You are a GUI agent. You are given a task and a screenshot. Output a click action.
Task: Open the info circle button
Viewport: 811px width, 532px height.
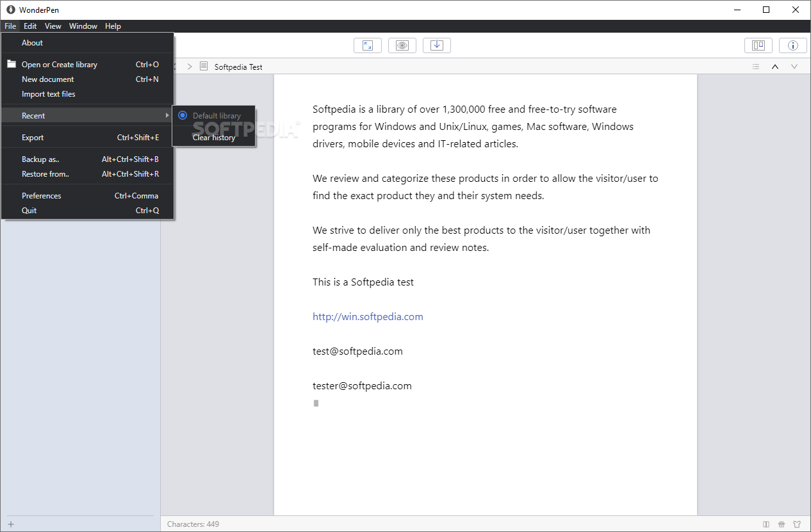click(793, 45)
